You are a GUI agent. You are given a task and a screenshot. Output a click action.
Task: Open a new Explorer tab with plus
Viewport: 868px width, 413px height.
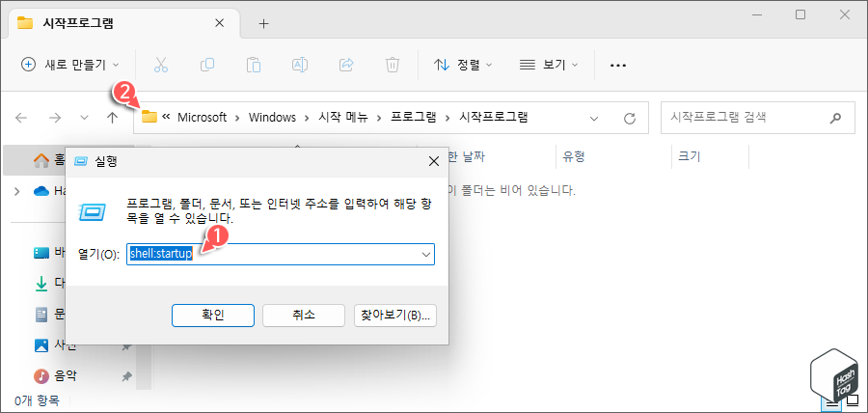[264, 23]
